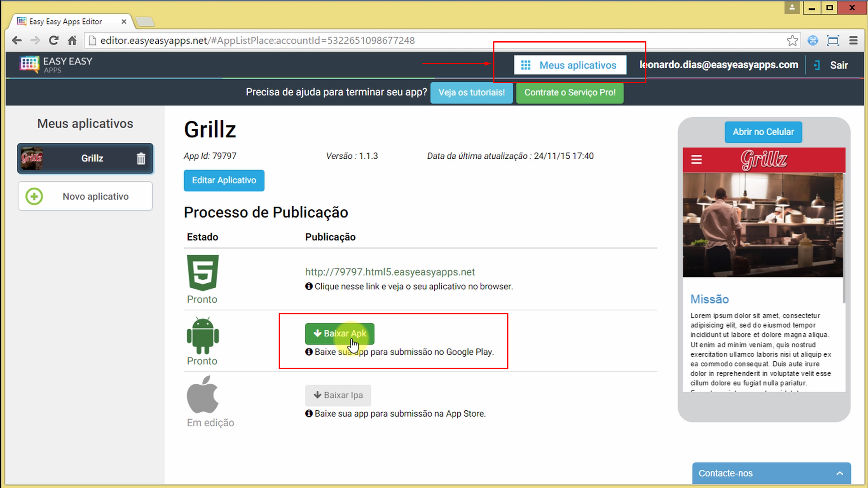
Task: Click the info icon beside Google Play hint
Action: coord(309,352)
